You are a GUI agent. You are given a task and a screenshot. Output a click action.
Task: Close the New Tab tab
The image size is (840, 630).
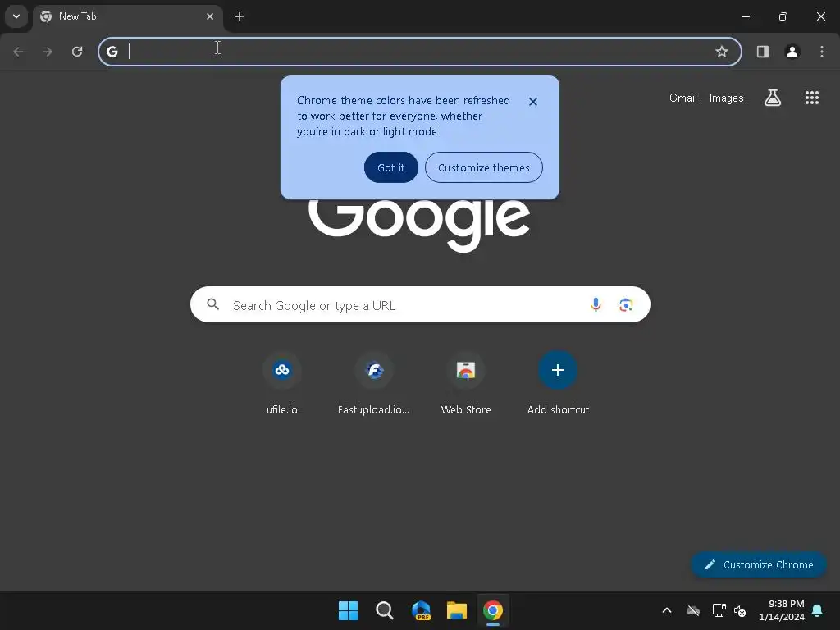coord(210,16)
